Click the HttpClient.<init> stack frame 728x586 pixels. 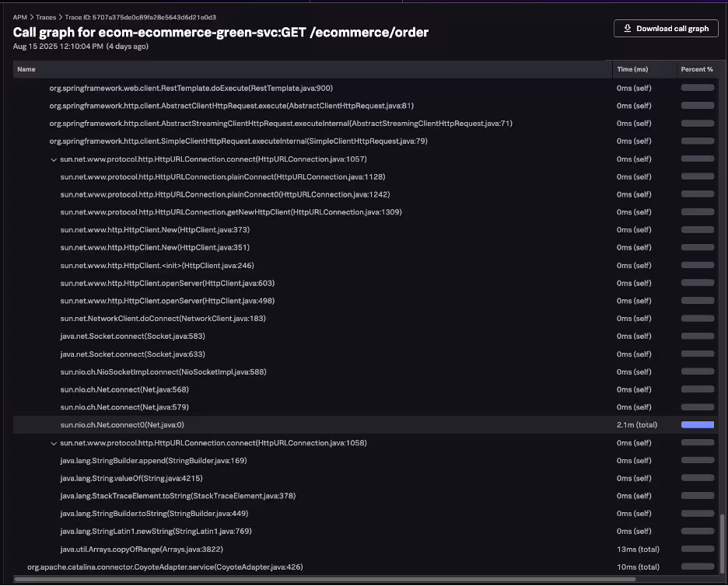155,266
